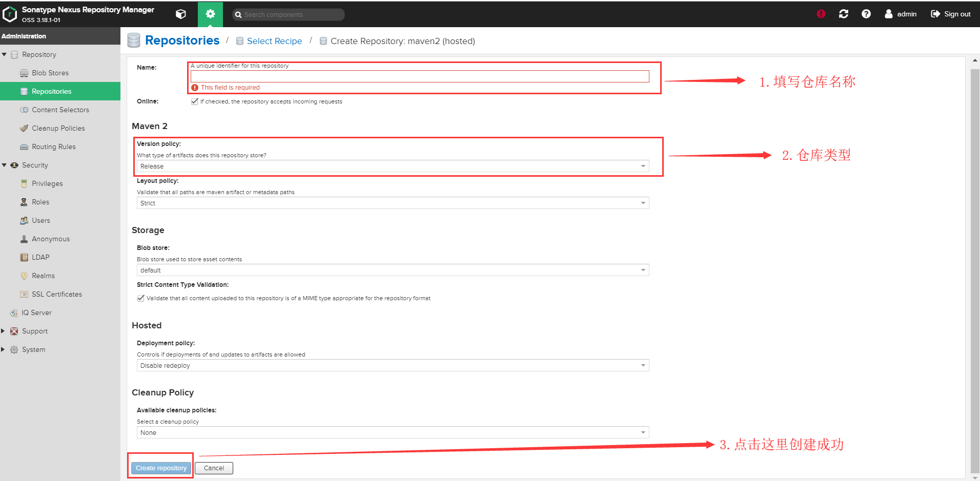The height and width of the screenshot is (481, 980).
Task: Expand the System tree arrow
Action: pos(3,350)
